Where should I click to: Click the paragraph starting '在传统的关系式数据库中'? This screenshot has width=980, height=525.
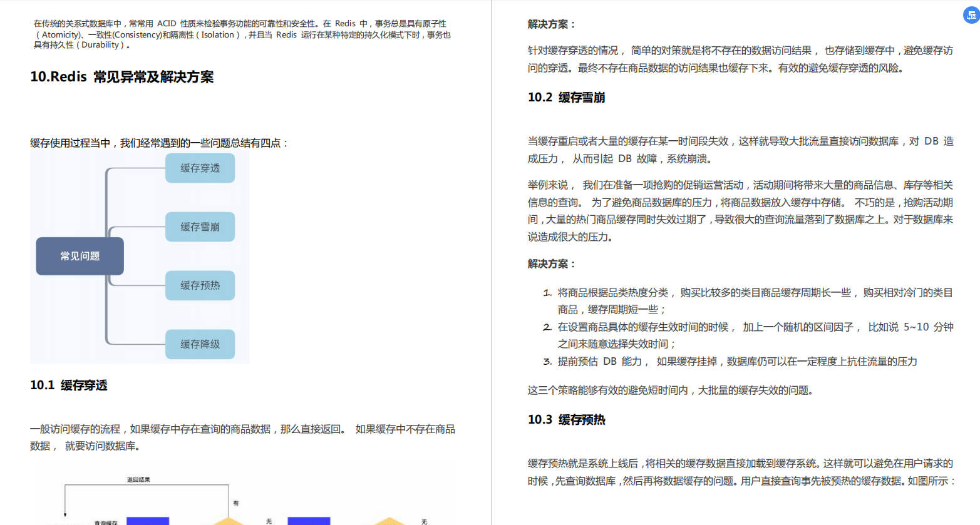click(x=242, y=34)
